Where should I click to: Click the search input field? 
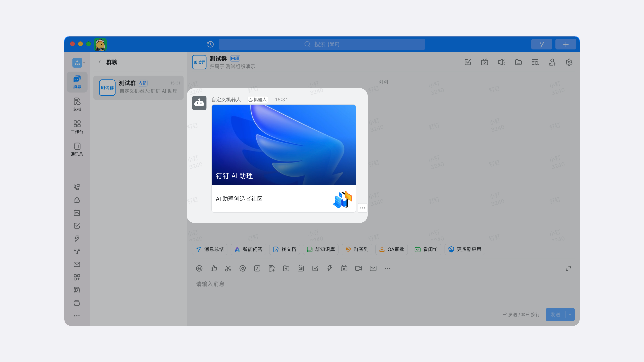click(x=322, y=44)
